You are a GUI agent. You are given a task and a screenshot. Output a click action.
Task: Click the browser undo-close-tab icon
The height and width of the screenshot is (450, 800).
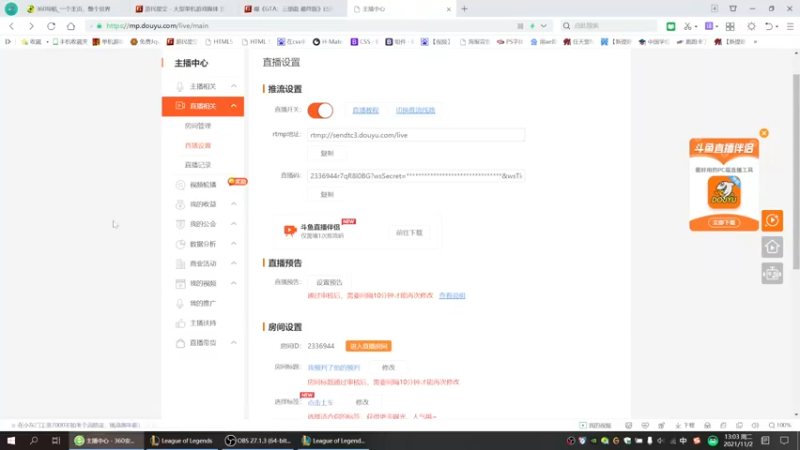coord(769,26)
